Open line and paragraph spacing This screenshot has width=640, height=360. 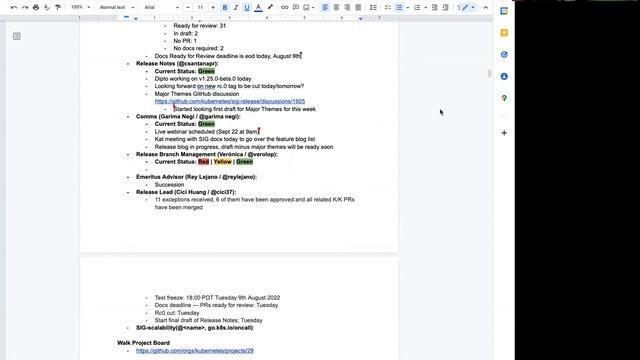click(373, 7)
